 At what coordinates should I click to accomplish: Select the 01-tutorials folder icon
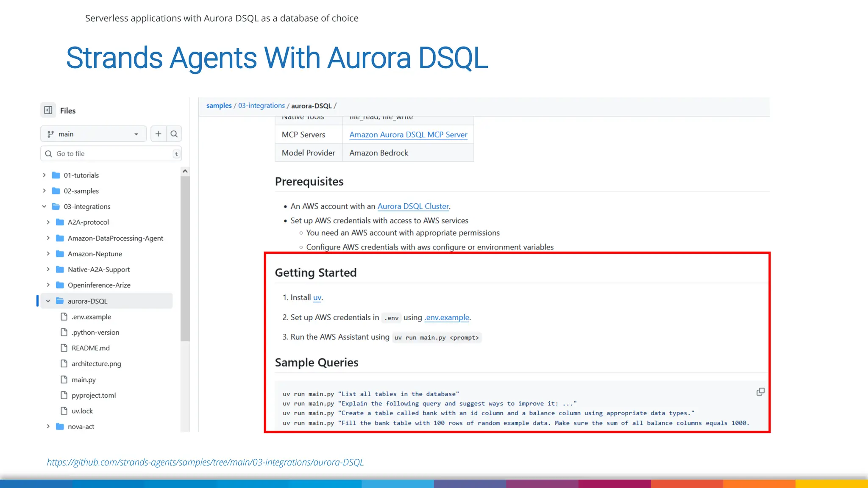(x=56, y=175)
